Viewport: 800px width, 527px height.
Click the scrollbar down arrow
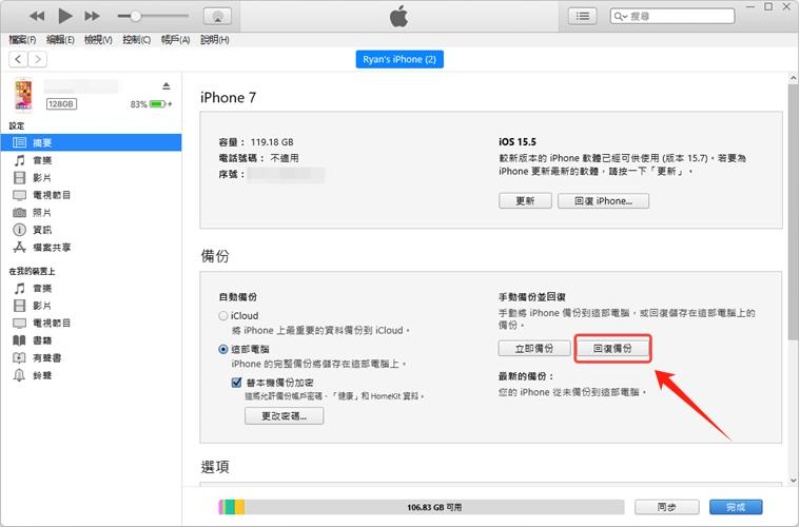[x=793, y=480]
